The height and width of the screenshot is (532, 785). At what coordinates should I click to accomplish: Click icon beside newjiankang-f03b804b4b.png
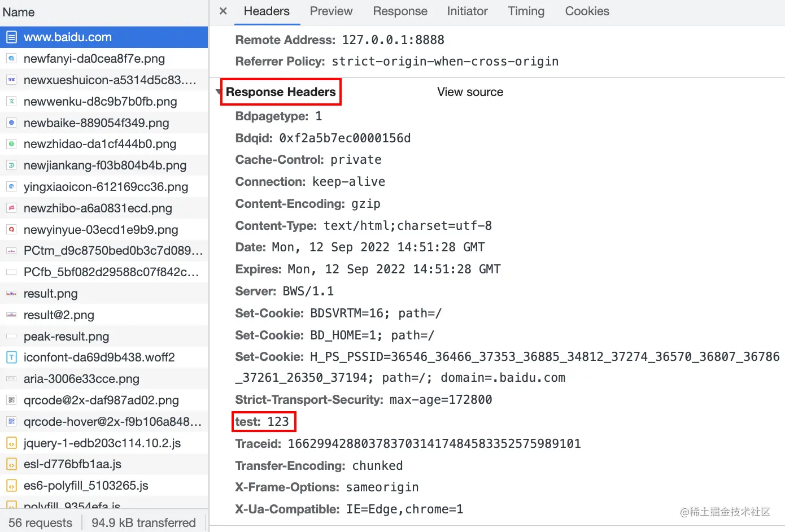pos(11,165)
